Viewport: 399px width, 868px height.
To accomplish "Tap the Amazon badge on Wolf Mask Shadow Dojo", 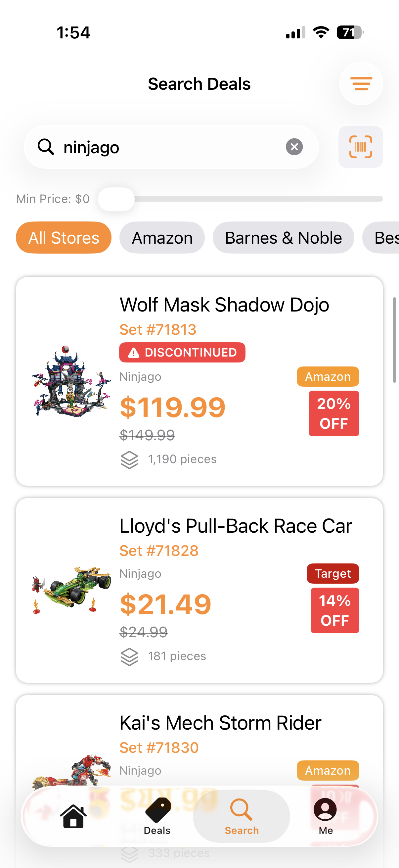I will 327,376.
